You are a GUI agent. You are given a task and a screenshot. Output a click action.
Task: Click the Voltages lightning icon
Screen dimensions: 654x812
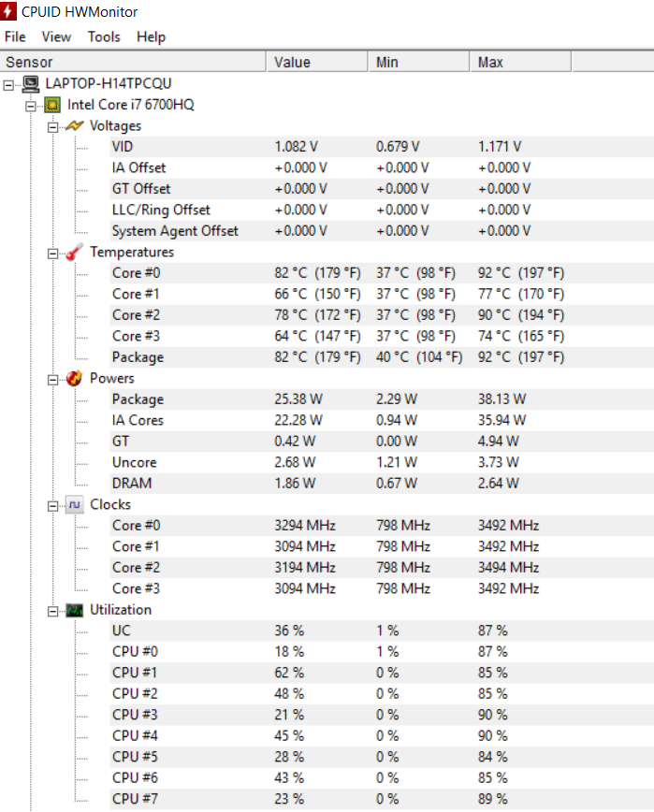pos(75,126)
